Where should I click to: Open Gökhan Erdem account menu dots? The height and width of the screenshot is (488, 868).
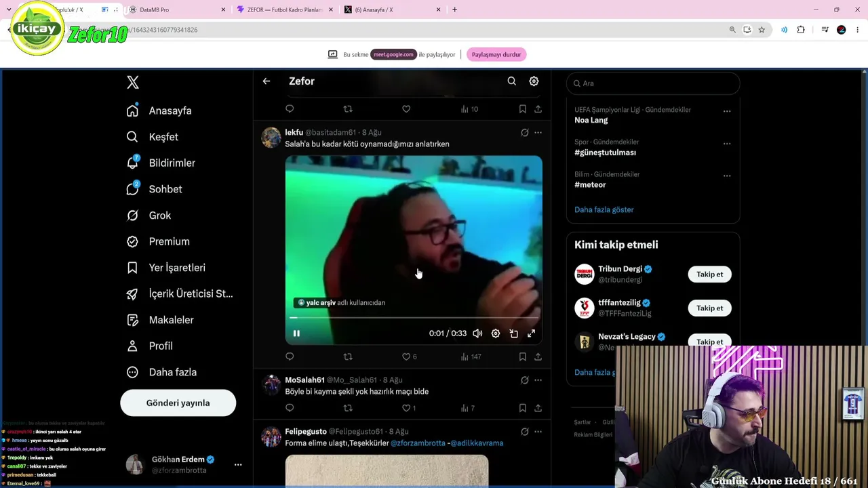pos(238,465)
